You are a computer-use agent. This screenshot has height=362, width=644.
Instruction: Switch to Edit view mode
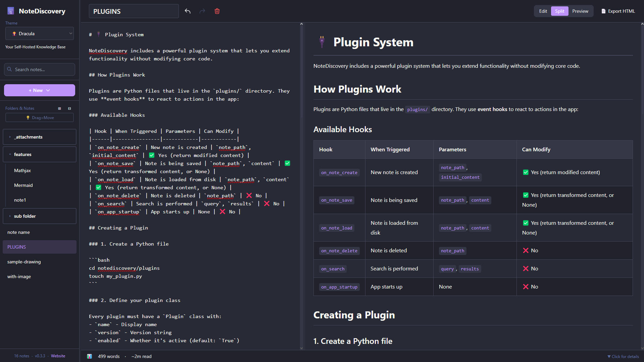pos(543,11)
